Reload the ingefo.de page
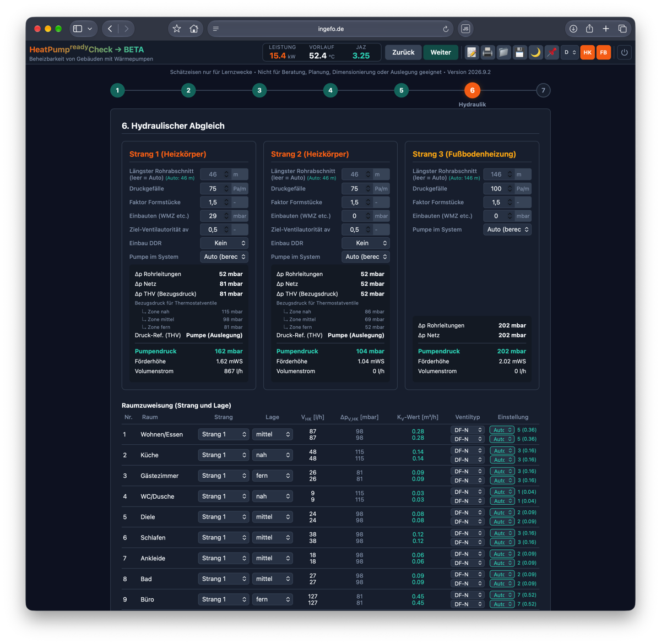 point(446,29)
